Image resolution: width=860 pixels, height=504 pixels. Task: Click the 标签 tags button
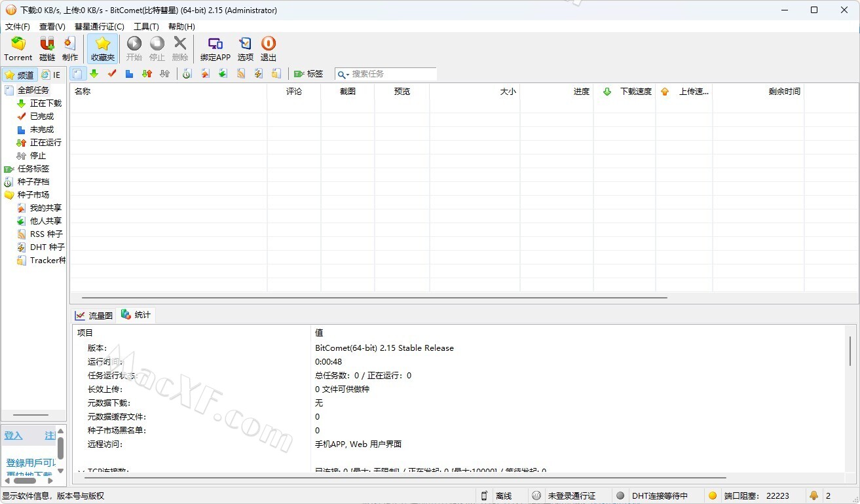click(308, 74)
